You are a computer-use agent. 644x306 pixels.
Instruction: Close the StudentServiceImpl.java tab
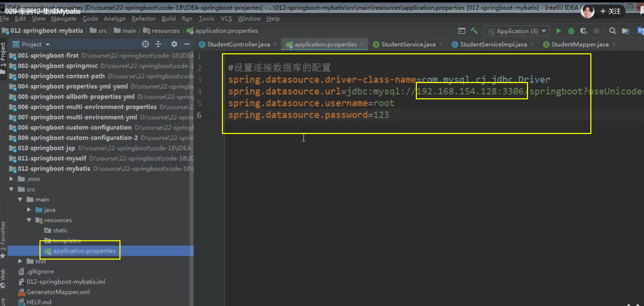[x=533, y=44]
